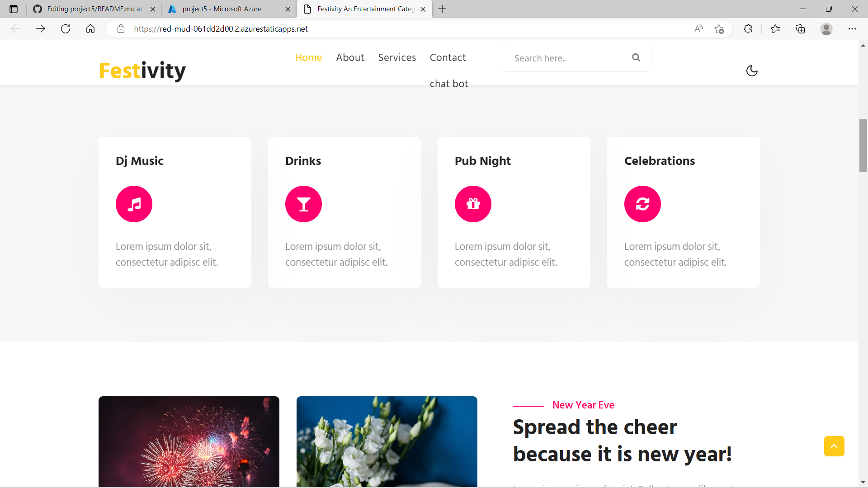Click yellow scroll-to-top arrow button
868x488 pixels.
click(x=834, y=446)
